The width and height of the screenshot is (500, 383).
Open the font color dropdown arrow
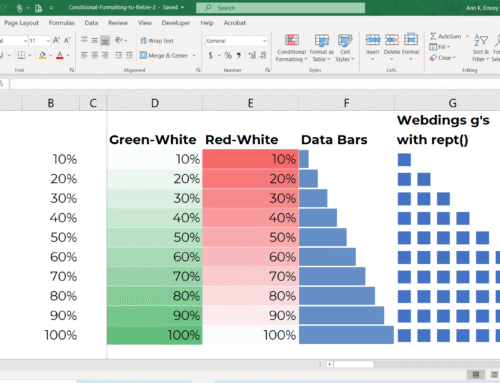point(68,55)
